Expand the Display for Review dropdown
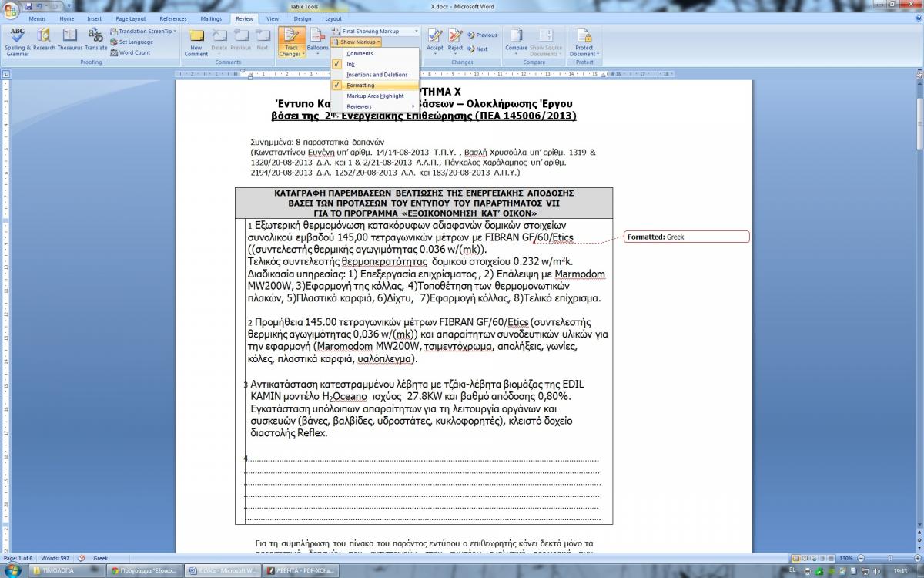924x578 pixels. [x=416, y=32]
